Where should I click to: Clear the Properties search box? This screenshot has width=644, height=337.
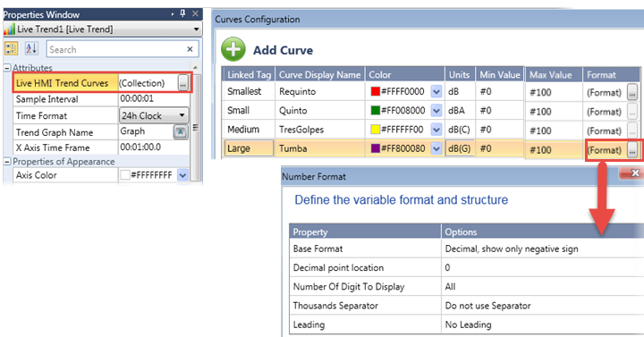(190, 49)
